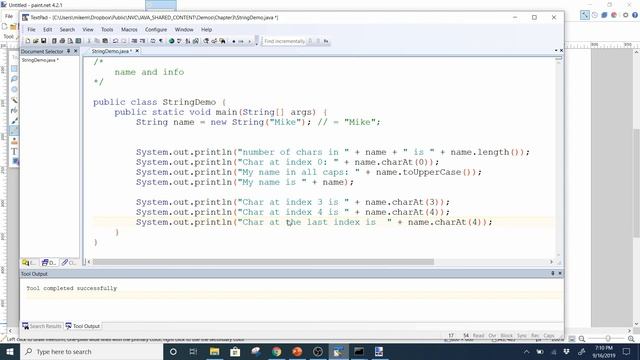This screenshot has height=360, width=640.
Task: Close the StringDemo.java tab
Action: (137, 51)
